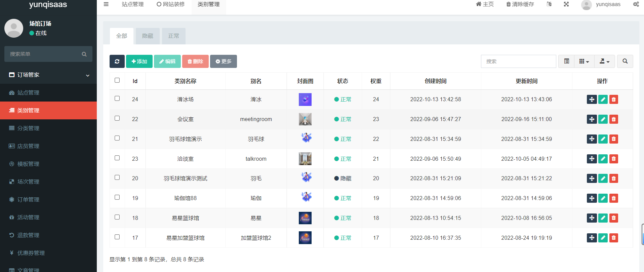Click edit icon for row 洽谈室

point(603,159)
